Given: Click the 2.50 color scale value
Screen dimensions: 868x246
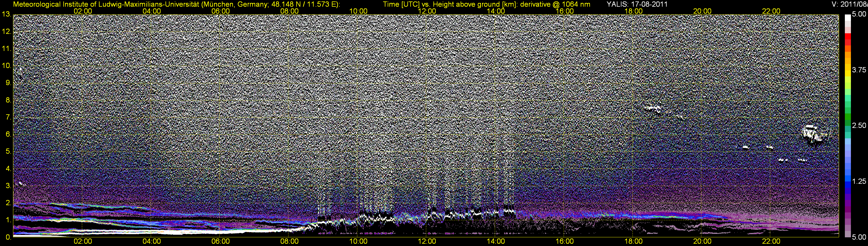Looking at the screenshot, I should [x=859, y=125].
